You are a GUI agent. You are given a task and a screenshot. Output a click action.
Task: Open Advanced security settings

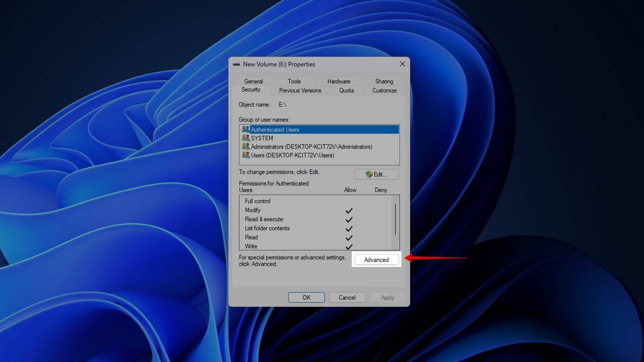[x=376, y=260]
